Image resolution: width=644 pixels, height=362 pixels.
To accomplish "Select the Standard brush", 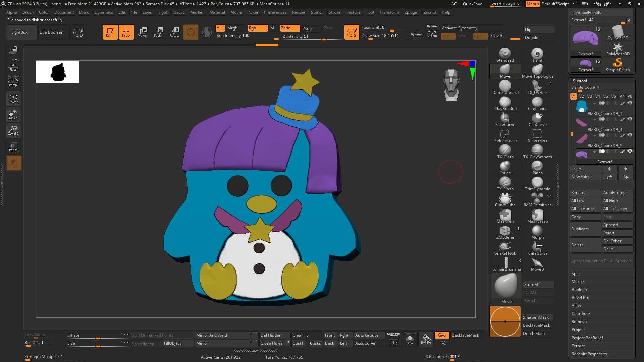I will coord(505,55).
